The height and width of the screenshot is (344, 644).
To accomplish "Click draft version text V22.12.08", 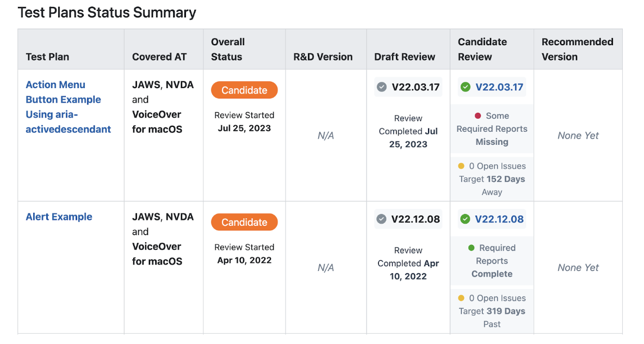I will [x=415, y=219].
